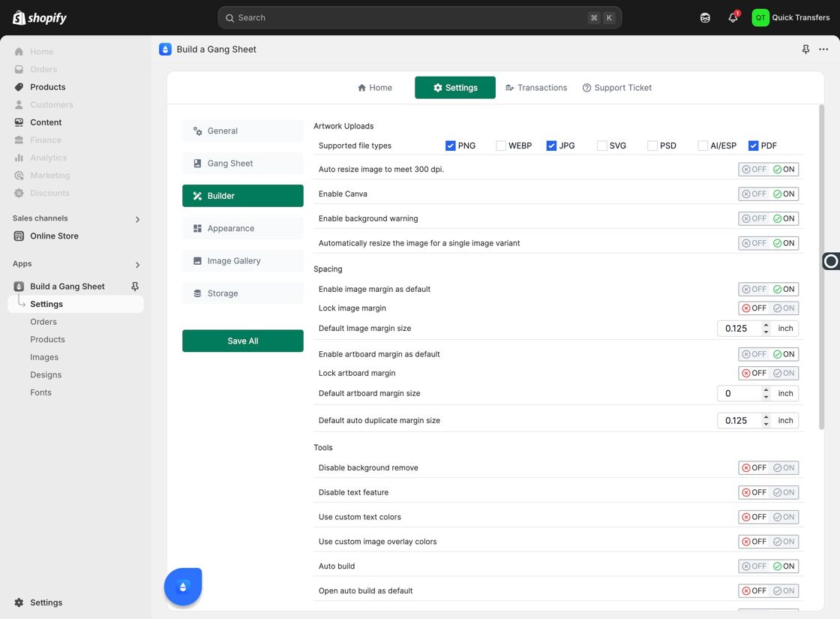Click the Online Store icon
This screenshot has width=840, height=619.
coord(19,236)
